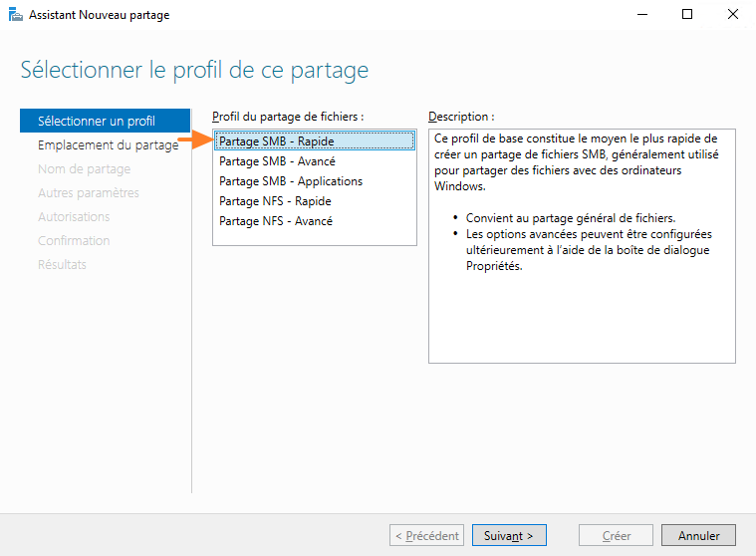756x556 pixels.
Task: Open the "Résultats" step
Action: tap(62, 264)
